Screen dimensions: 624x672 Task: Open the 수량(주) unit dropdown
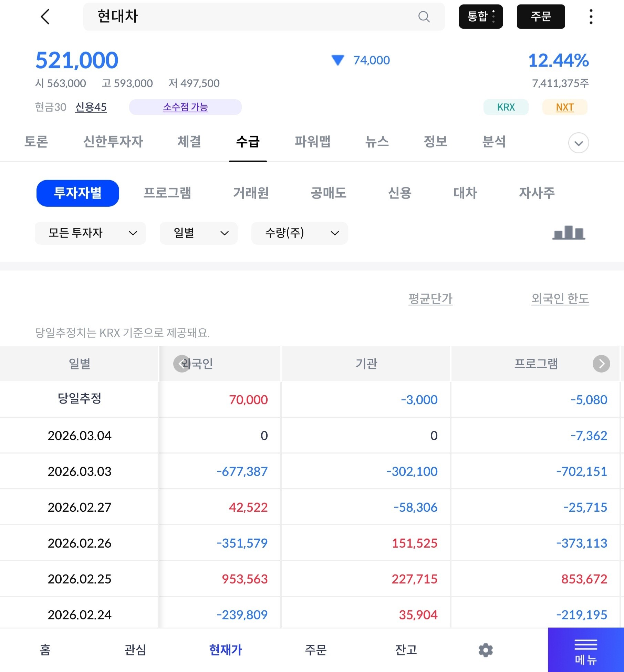coord(300,233)
